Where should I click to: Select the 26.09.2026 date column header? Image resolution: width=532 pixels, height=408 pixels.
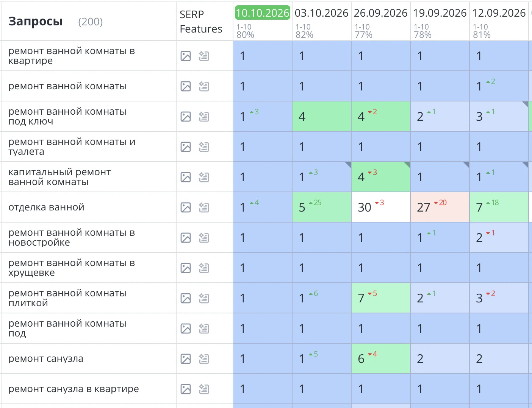click(381, 13)
